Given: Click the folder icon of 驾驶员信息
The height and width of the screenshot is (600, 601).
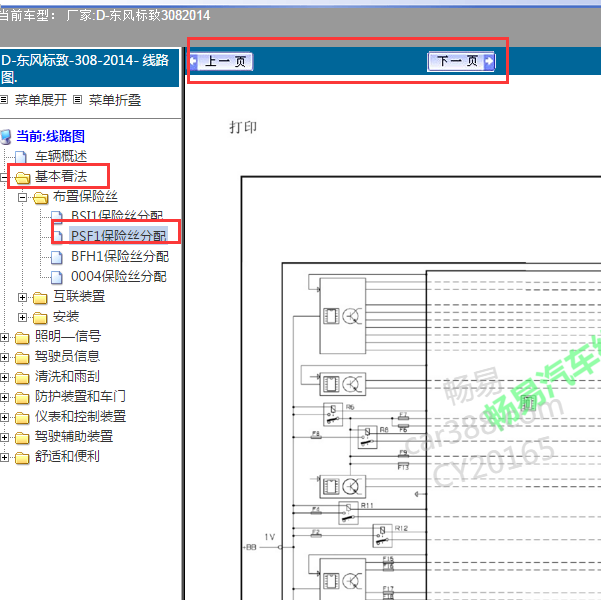Looking at the screenshot, I should coord(22,357).
